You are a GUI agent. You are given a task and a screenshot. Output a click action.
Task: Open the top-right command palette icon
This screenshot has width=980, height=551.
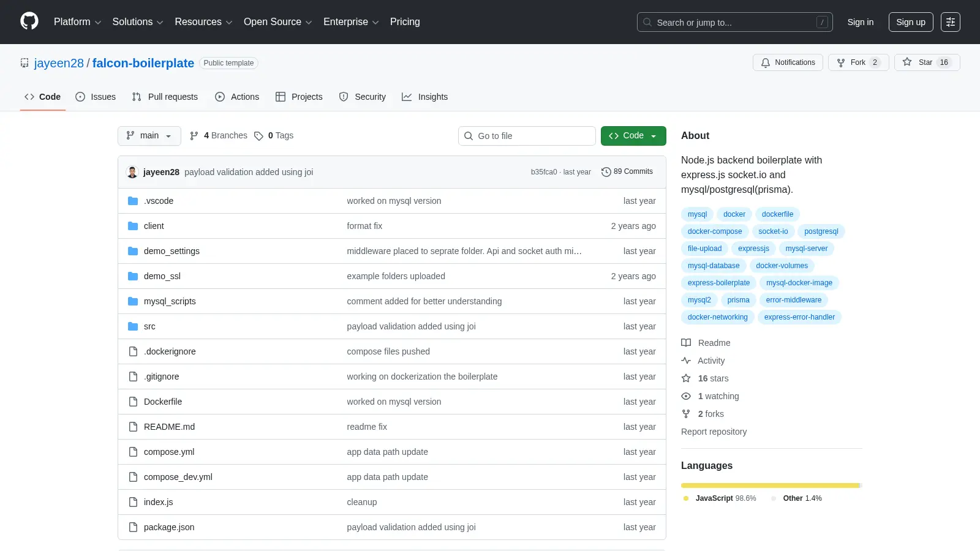tap(951, 22)
